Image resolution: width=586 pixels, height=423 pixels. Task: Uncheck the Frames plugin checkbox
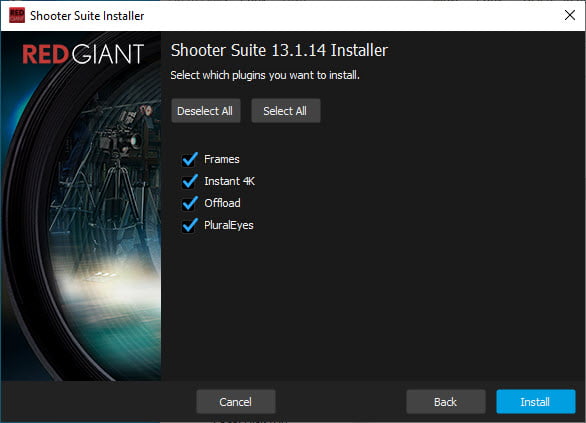pos(190,159)
